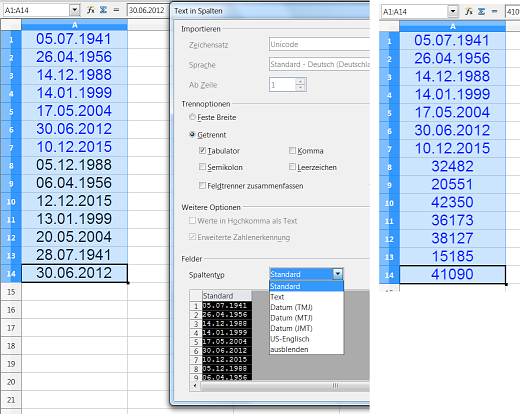This screenshot has width=520, height=414.
Task: Select cell 10.12.2015 in right spreadsheet
Action: click(x=452, y=148)
